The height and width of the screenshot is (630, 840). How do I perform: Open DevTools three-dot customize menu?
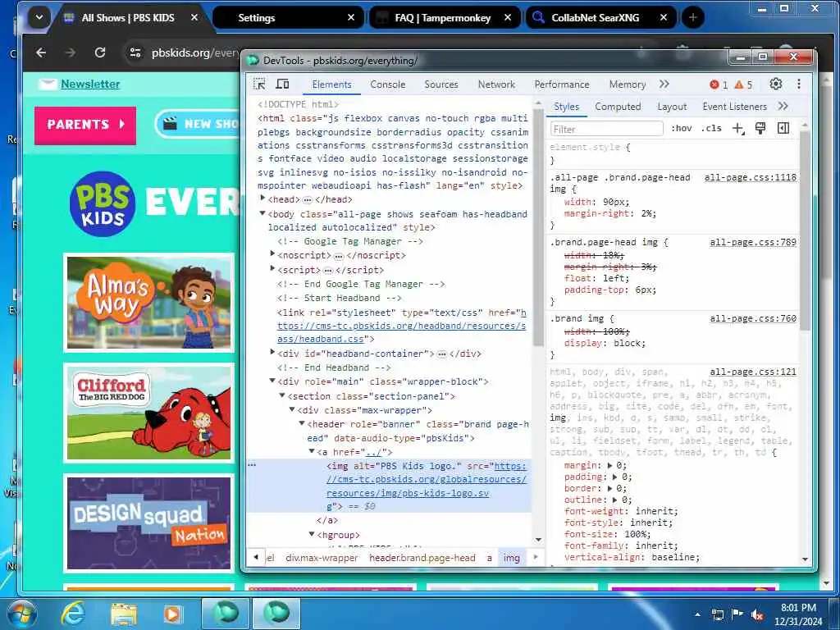[799, 84]
